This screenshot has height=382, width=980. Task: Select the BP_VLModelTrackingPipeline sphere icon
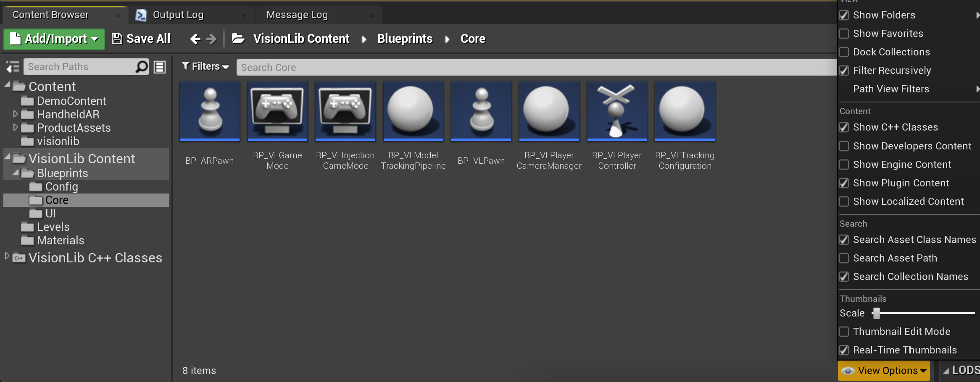(x=413, y=111)
